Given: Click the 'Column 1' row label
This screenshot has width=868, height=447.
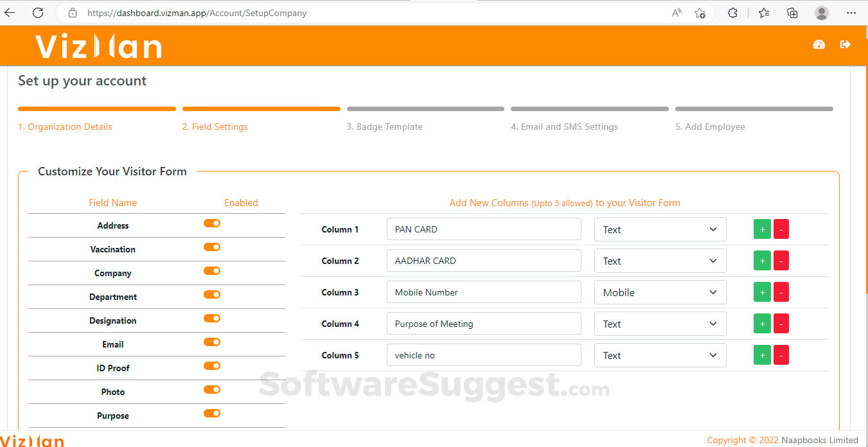Looking at the screenshot, I should click(x=341, y=229).
